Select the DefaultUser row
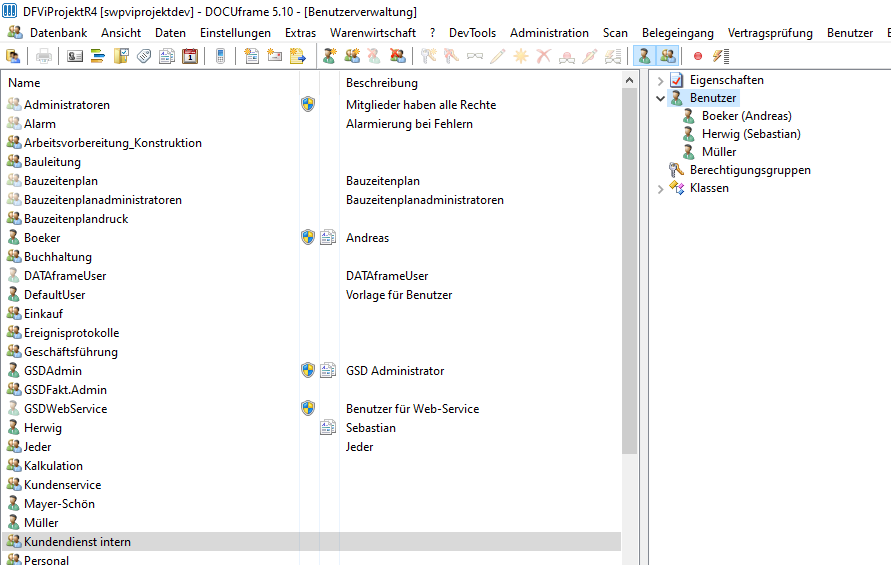The width and height of the screenshot is (891, 565). 311,294
